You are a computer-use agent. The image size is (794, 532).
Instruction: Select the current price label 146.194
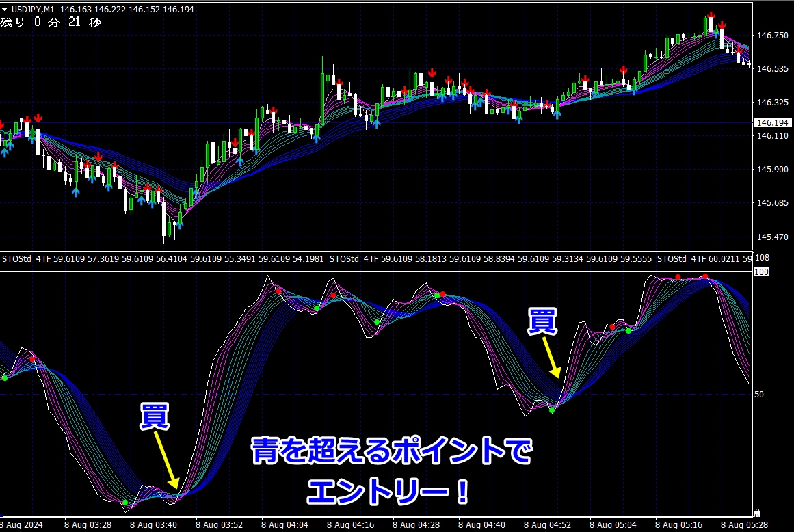point(772,123)
